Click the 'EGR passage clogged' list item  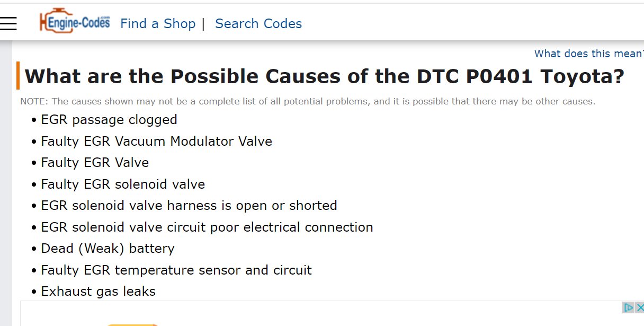point(109,120)
